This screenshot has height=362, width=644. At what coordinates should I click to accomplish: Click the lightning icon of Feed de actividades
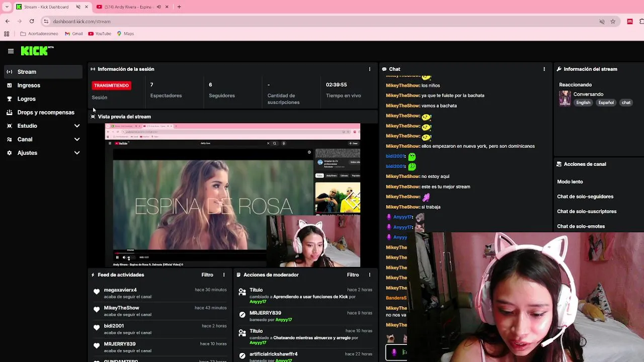93,275
